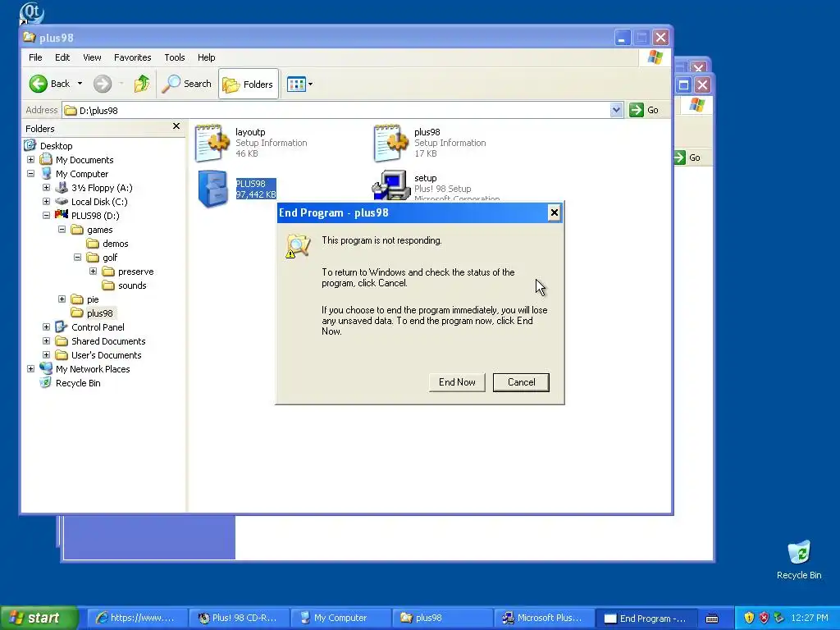
Task: Select the 3½ Floppy drive icon
Action: (x=62, y=188)
